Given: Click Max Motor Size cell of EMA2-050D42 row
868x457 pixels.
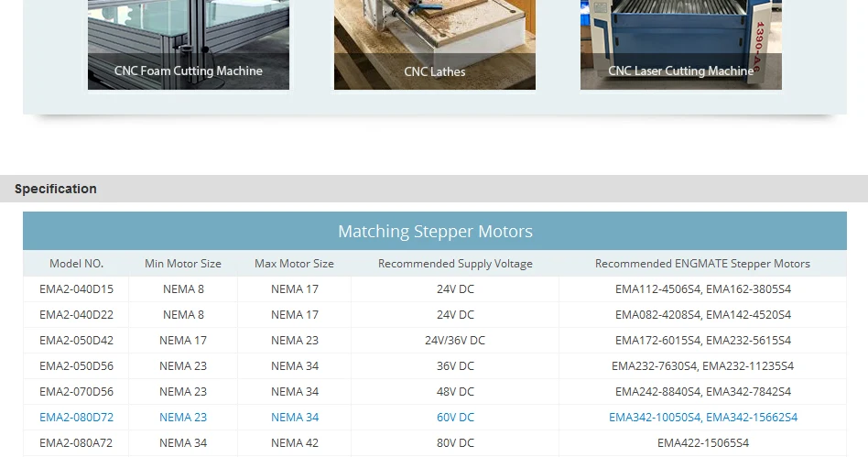Looking at the screenshot, I should [x=295, y=340].
